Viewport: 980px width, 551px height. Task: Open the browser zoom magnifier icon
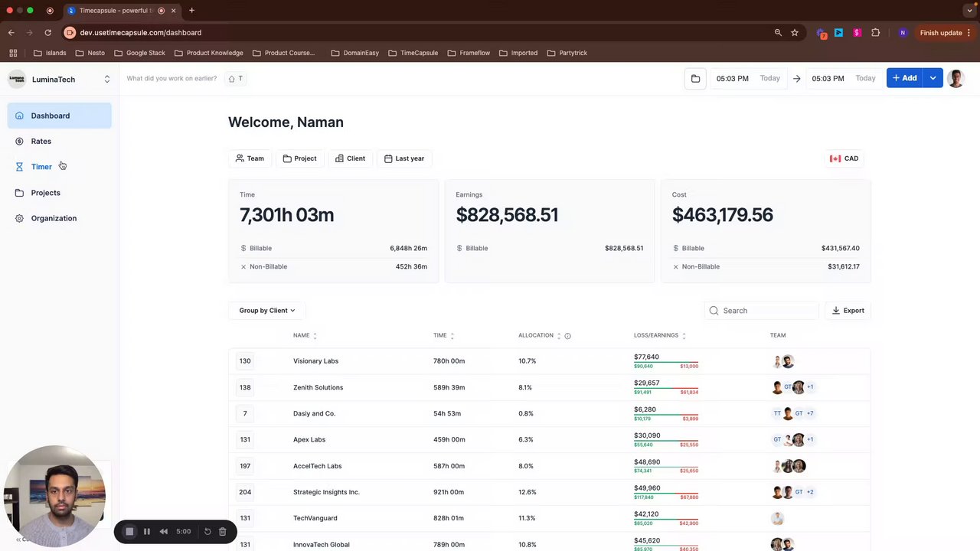coord(778,33)
